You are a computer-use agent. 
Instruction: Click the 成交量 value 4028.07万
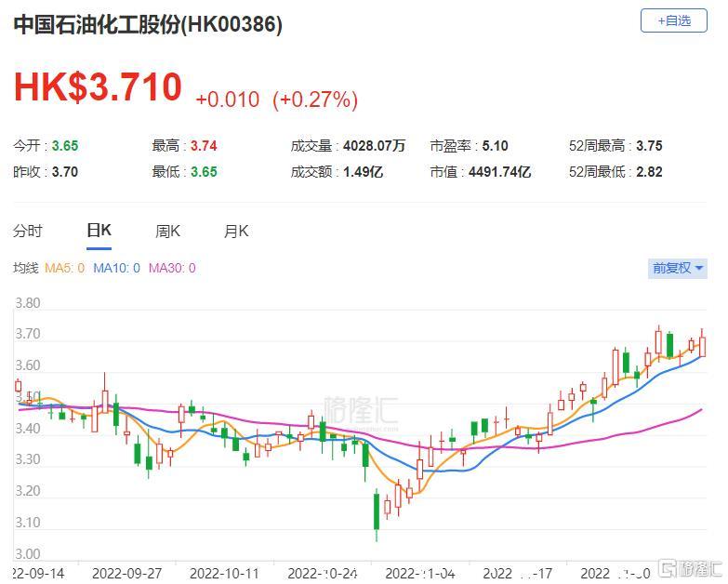(374, 146)
